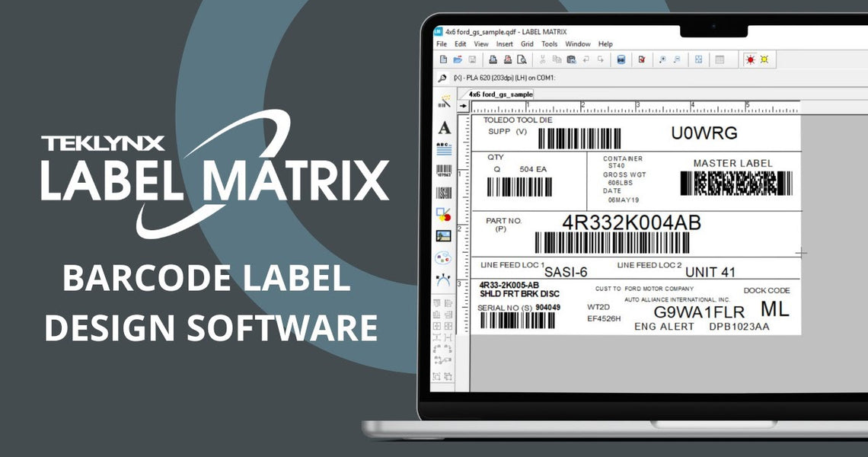Viewport: 868px width, 457px height.
Task: Click the red light toolbar icon
Action: coord(750,59)
